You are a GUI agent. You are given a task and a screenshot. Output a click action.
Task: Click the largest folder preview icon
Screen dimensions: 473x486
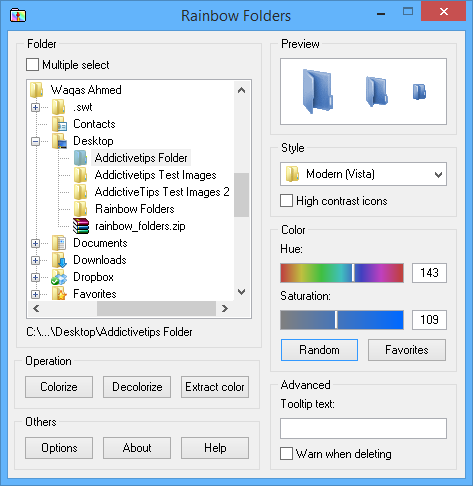(x=318, y=91)
